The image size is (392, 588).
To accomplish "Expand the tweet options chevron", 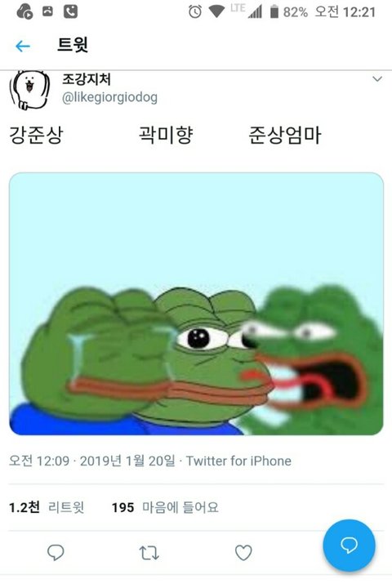I will (377, 79).
